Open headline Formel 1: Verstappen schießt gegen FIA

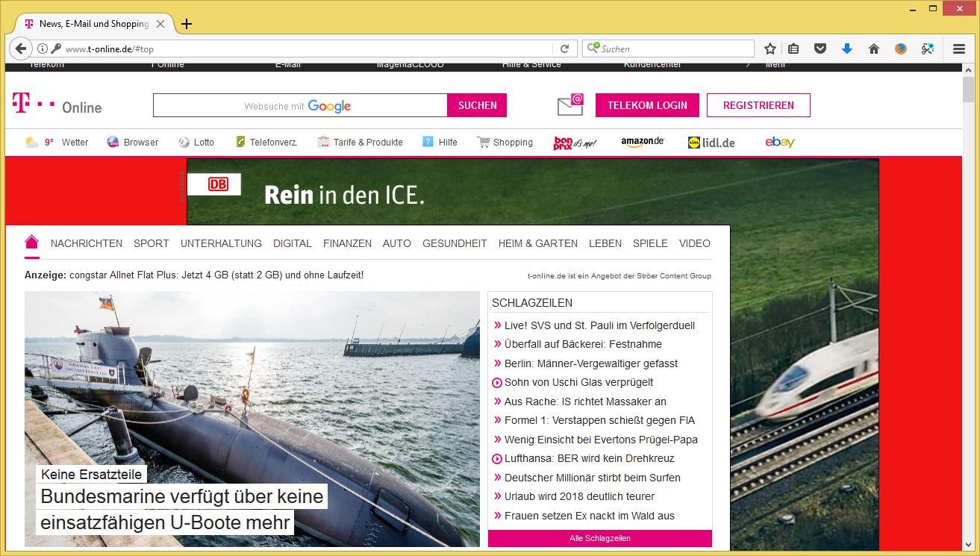click(599, 420)
